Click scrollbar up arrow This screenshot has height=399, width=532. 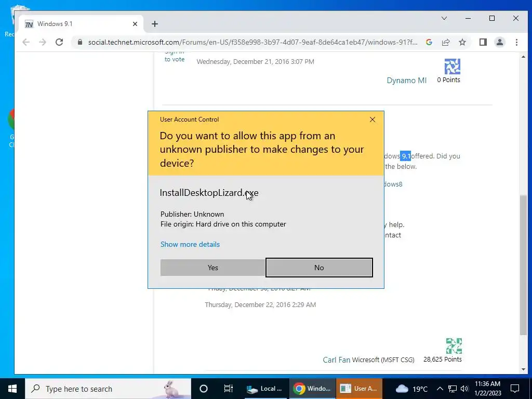(523, 57)
